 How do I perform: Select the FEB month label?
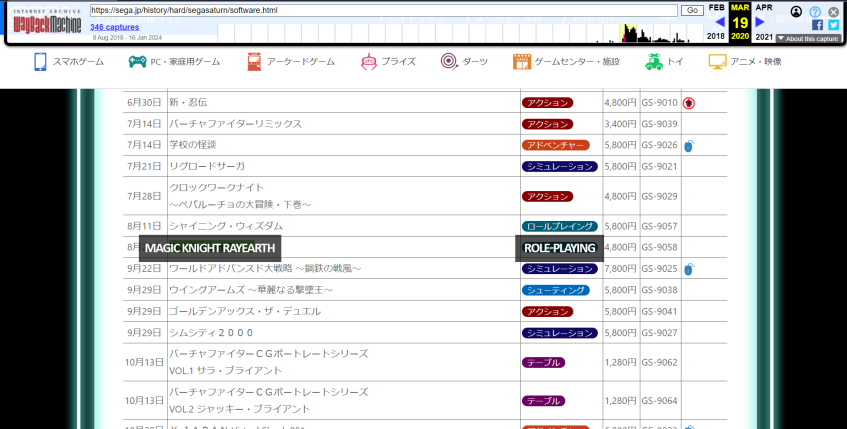pos(716,8)
